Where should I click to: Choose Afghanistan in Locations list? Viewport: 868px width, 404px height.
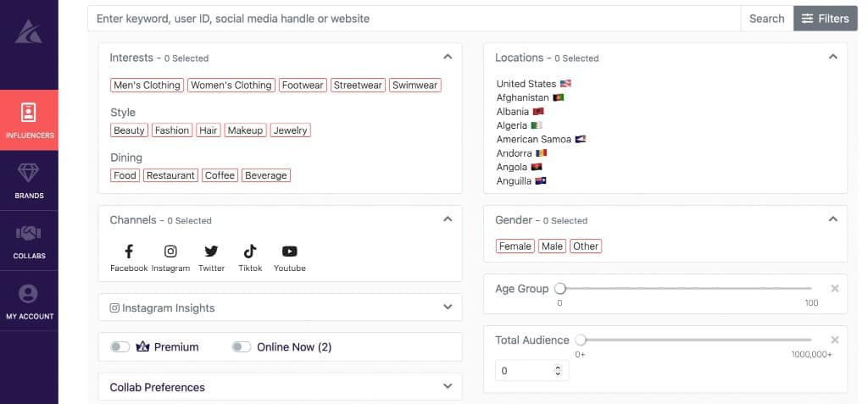530,97
